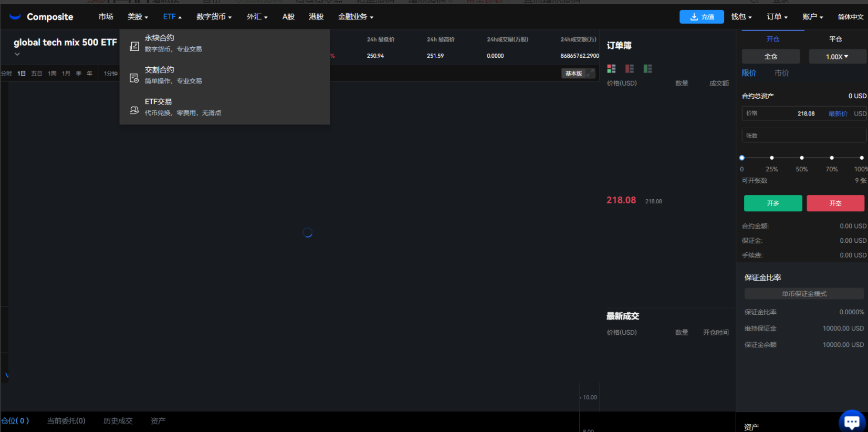Image resolution: width=868 pixels, height=432 pixels.
Task: Open the 历史成交 trade history tab
Action: pyautogui.click(x=118, y=421)
